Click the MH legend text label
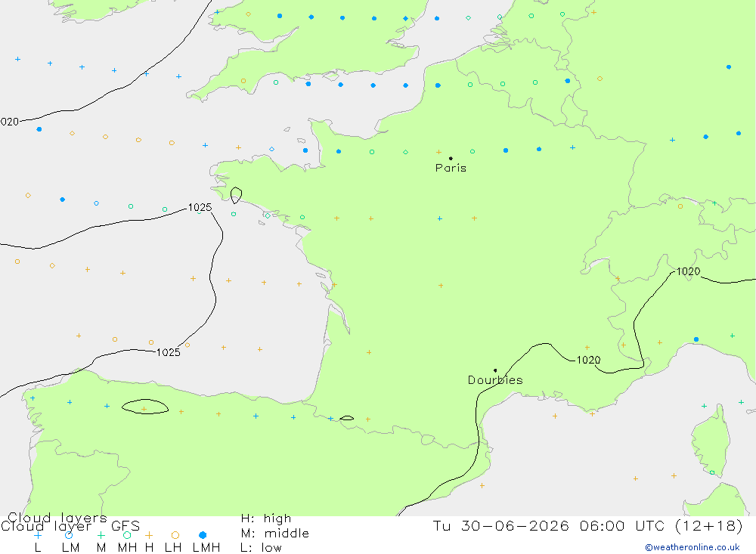Viewport: 756px width, 554px height. [127, 548]
